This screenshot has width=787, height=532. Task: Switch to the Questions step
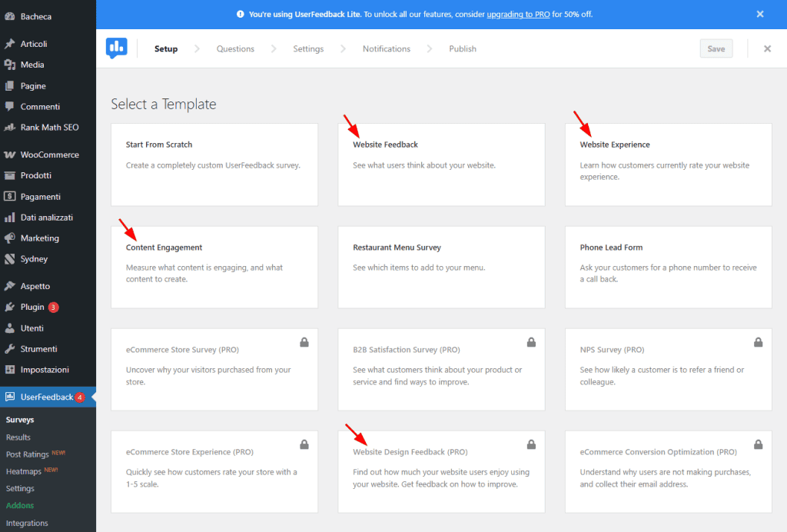click(x=235, y=48)
